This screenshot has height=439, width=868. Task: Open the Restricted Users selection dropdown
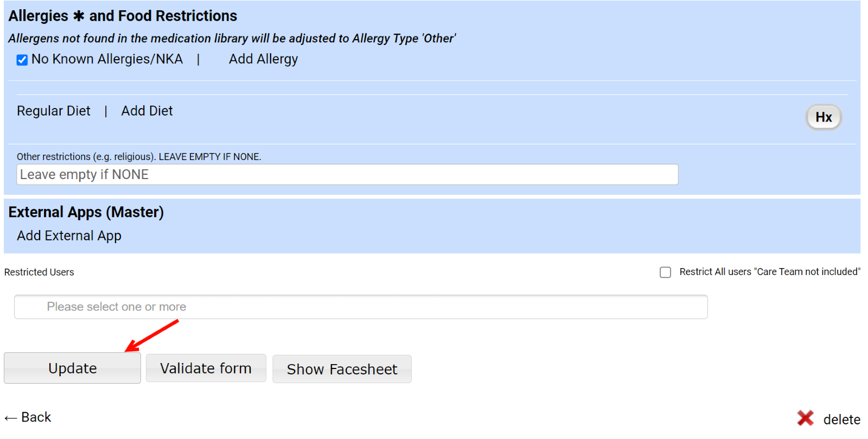click(x=361, y=307)
